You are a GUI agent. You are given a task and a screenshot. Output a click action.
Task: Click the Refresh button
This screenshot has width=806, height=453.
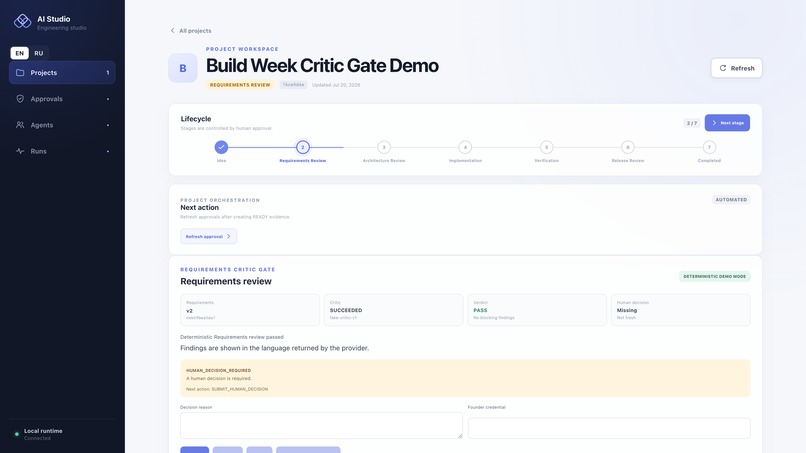coord(736,68)
